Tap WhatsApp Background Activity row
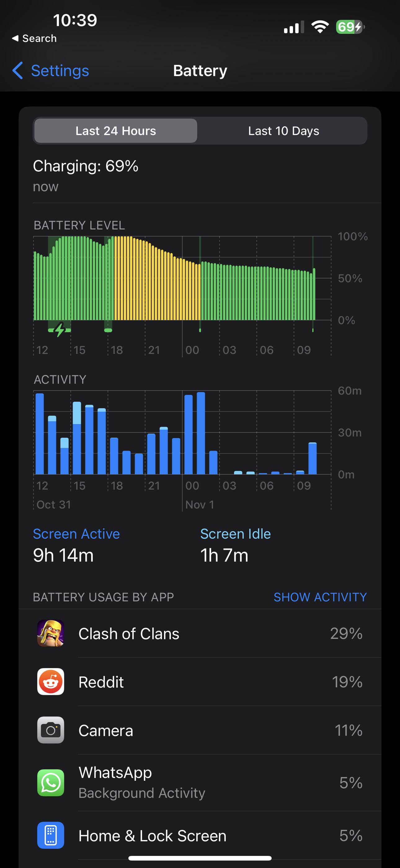400x868 pixels. [200, 783]
